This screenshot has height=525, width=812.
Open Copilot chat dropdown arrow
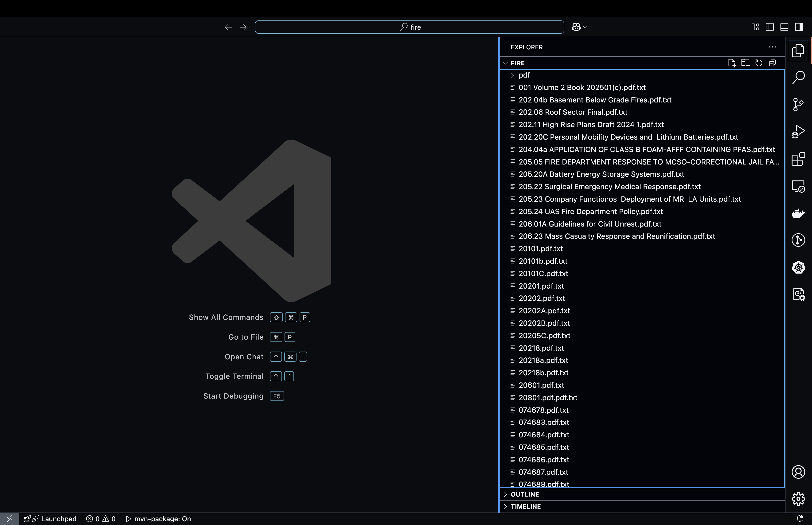click(x=586, y=27)
